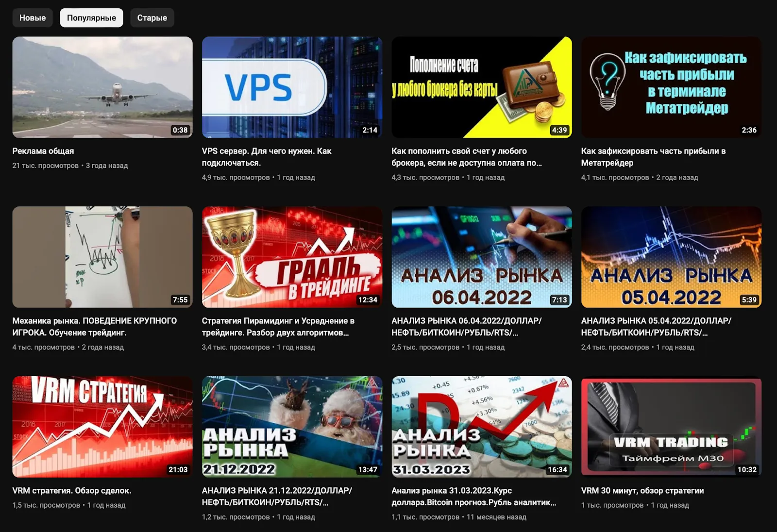Open the Старые sorting tab
Image resolution: width=777 pixels, height=532 pixels.
152,18
